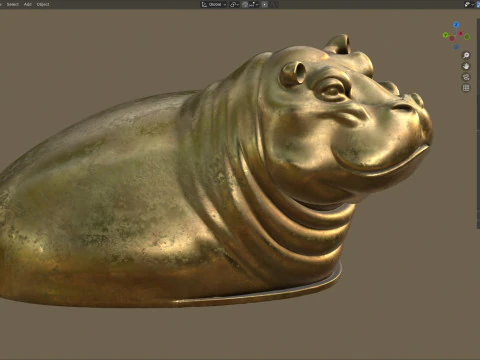
Task: Click the unlabeled negative Y green ball
Action: [x=467, y=37]
